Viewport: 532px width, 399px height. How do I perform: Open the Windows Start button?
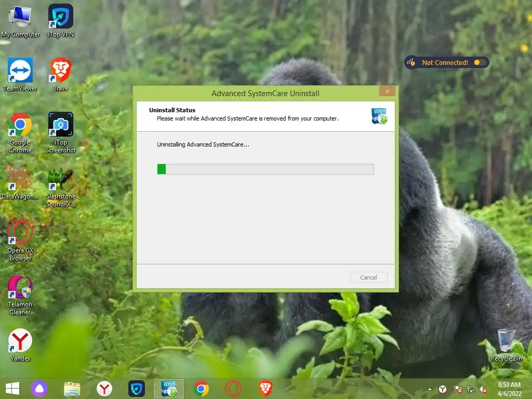click(12, 389)
